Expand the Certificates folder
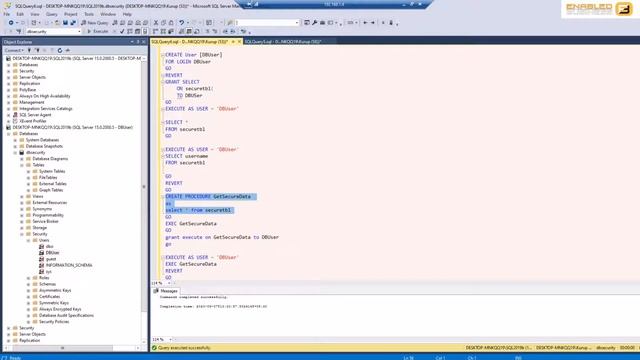640x360 pixels. click(29, 297)
